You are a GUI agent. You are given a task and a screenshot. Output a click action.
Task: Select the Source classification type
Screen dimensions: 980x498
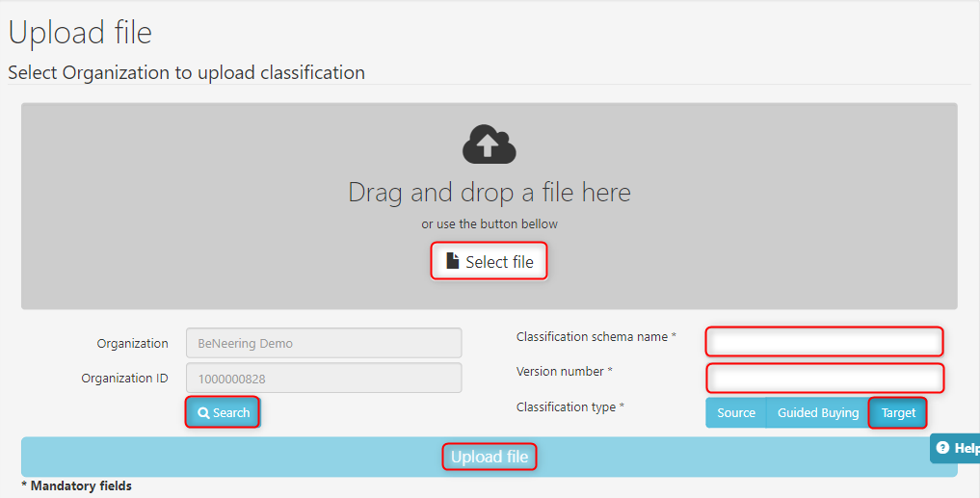pyautogui.click(x=735, y=413)
